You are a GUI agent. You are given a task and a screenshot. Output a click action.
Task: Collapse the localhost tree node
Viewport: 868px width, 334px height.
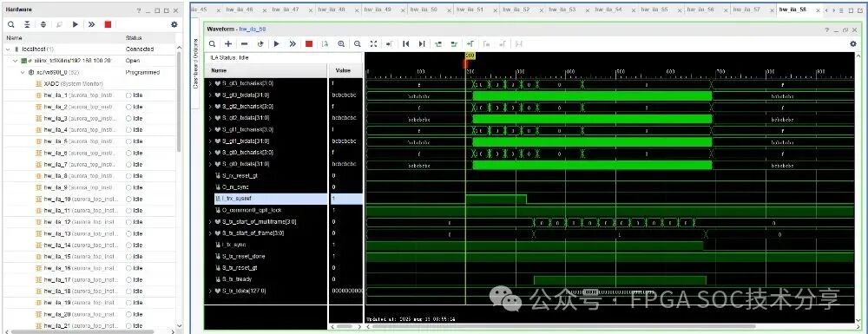(9, 49)
